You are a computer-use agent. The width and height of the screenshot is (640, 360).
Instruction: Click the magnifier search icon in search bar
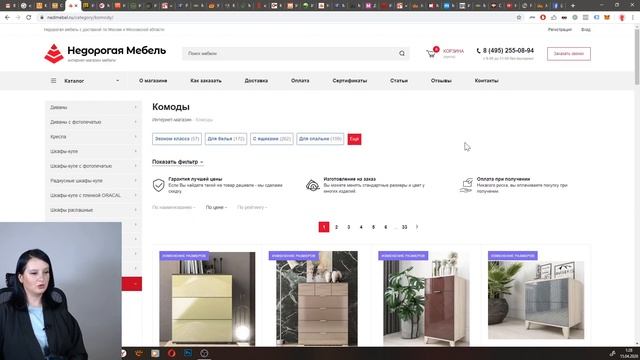point(402,53)
